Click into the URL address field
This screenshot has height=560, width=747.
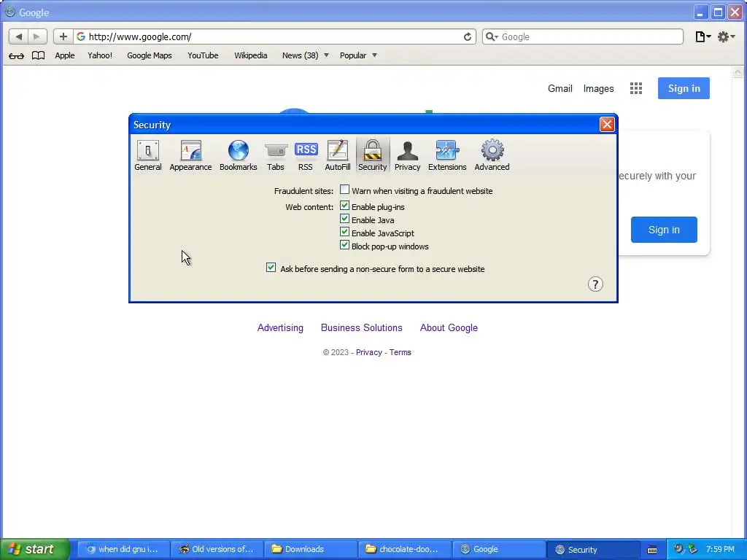tap(274, 36)
